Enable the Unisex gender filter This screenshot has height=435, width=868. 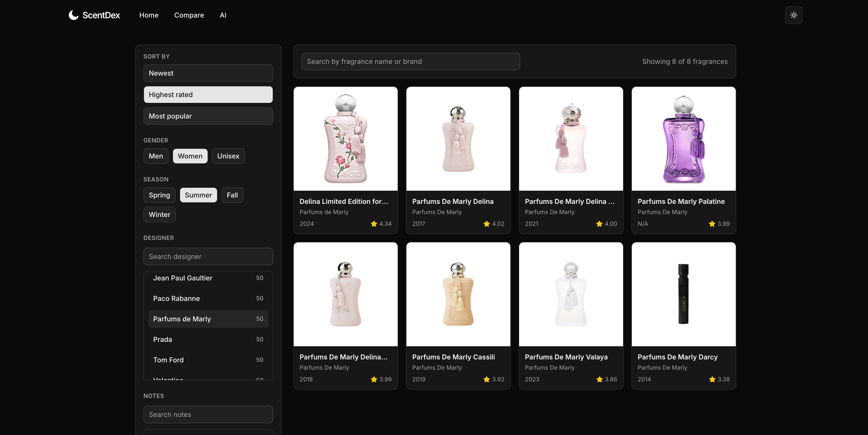(x=228, y=156)
